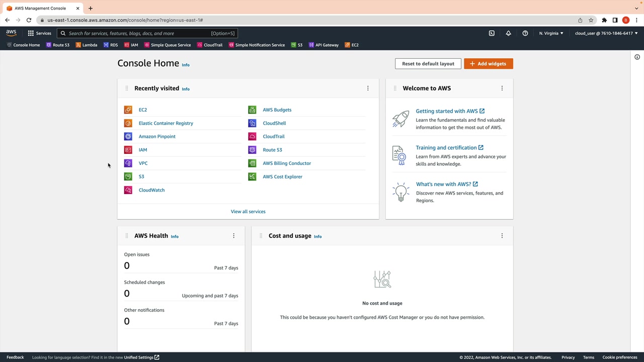Click the AWS Billing Conductor icon
Viewport: 644px width, 362px height.
pos(252,163)
